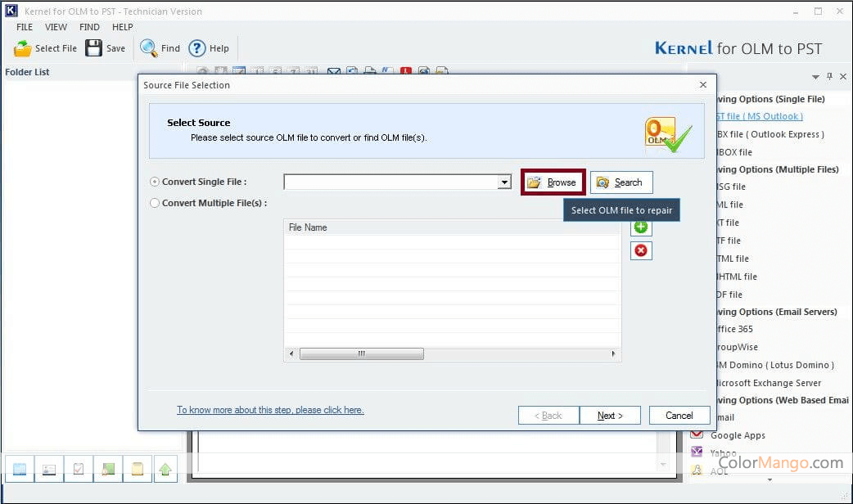The height and width of the screenshot is (504, 853).
Task: Select IBM Domino (Lotus Domino) saving option
Action: (x=775, y=365)
